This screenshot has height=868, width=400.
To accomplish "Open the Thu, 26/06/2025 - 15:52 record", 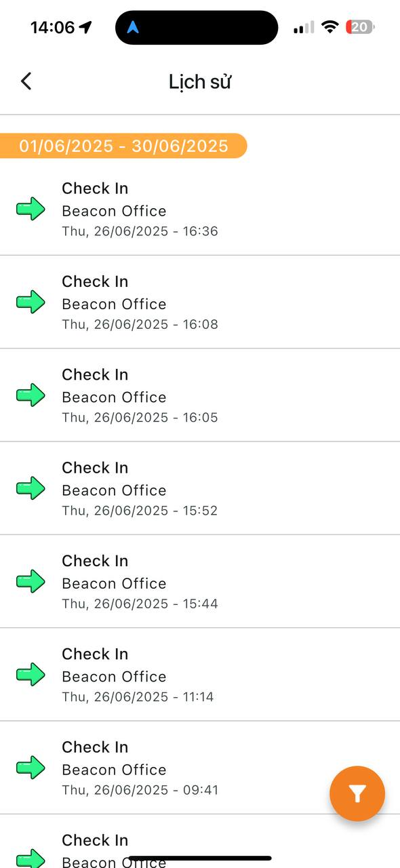I will [x=200, y=488].
